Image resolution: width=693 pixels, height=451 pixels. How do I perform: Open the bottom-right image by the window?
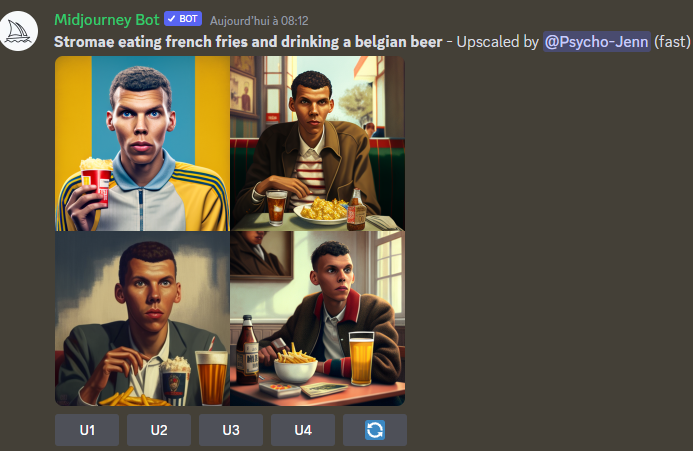318,319
